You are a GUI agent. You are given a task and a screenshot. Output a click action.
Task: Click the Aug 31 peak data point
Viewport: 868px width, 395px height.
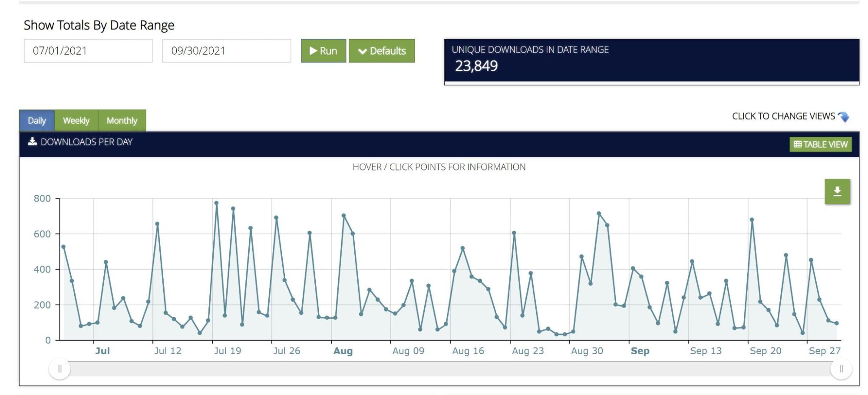(599, 214)
